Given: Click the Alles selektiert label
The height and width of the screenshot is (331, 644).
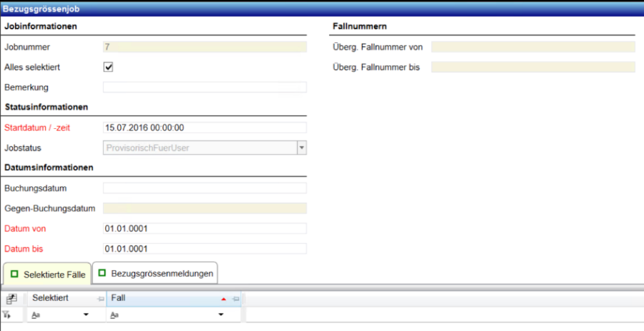Looking at the screenshot, I should point(32,67).
